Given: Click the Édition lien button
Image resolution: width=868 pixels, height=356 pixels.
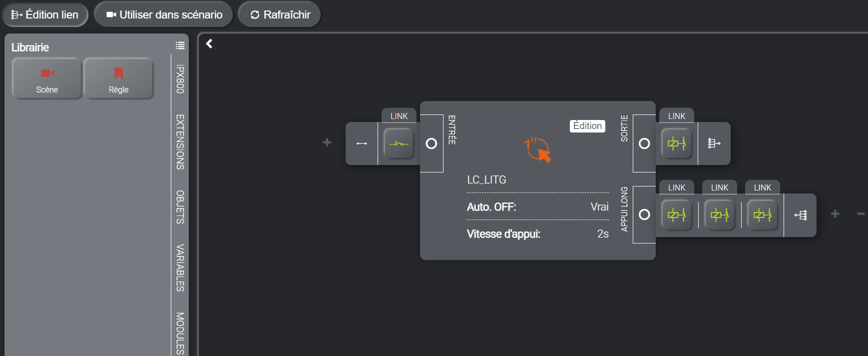Looking at the screenshot, I should coord(45,15).
